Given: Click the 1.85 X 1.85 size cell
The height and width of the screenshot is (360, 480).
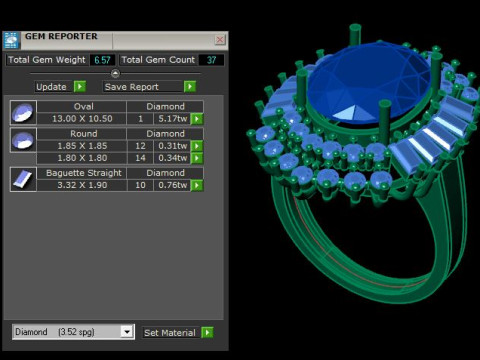Looking at the screenshot, I should tap(82, 146).
